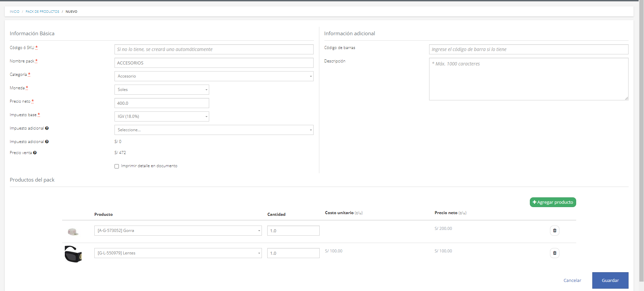Delete the Lentes product row
The height and width of the screenshot is (291, 644).
pos(554,253)
